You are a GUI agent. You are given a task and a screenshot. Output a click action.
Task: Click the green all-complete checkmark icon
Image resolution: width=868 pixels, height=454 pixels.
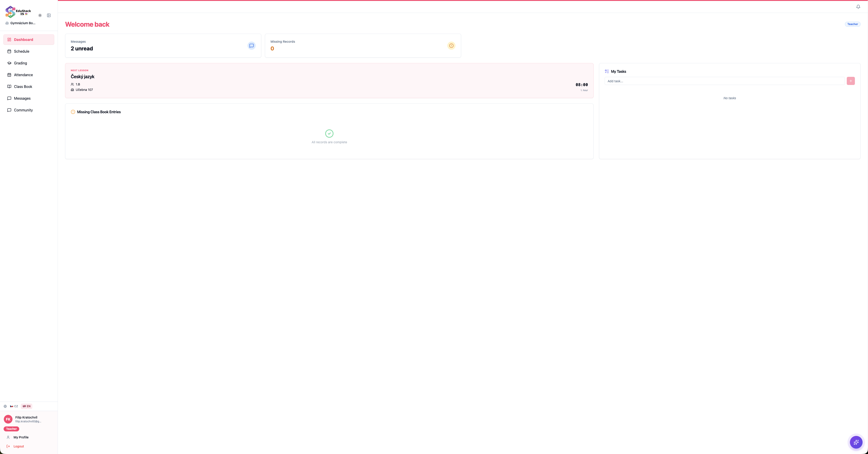pos(329,134)
